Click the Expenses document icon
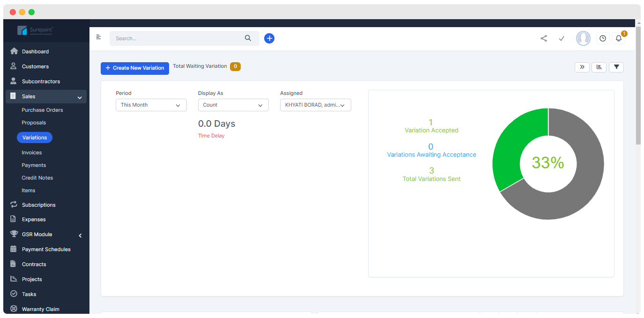Screen dimensions: 644x318 pos(14,219)
